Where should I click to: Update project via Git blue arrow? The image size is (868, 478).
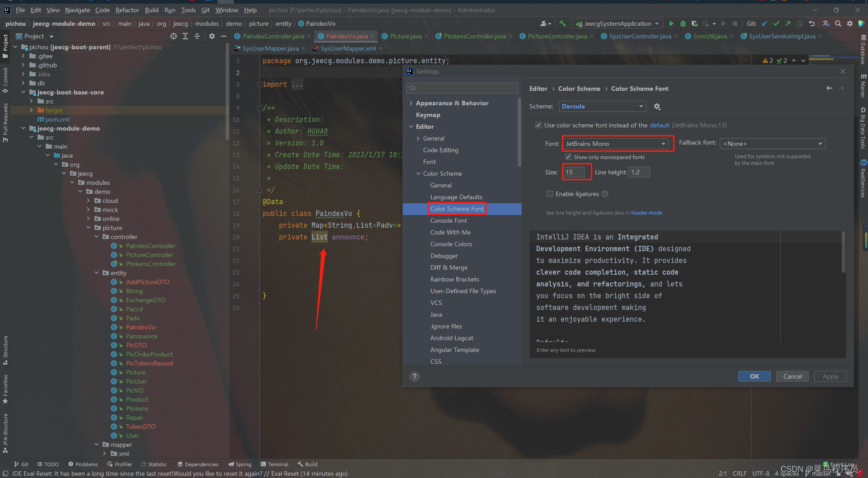[764, 23]
